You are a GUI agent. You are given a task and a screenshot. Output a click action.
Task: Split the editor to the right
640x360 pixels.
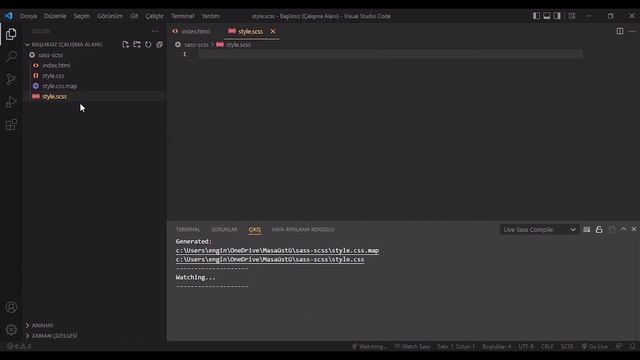pyautogui.click(x=620, y=31)
